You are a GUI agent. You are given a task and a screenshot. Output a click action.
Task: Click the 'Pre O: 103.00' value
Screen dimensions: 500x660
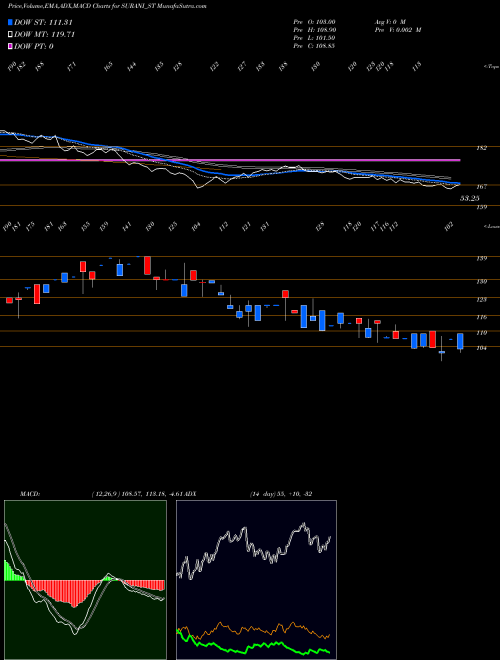click(314, 22)
